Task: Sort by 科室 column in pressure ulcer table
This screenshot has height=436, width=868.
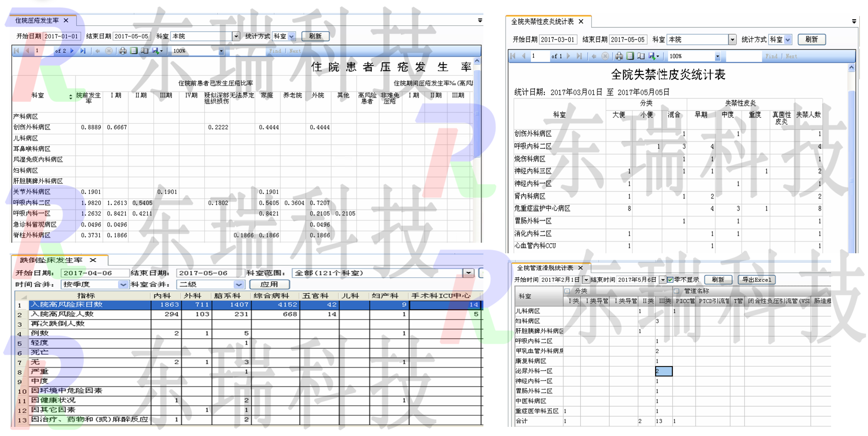Action: click(71, 96)
